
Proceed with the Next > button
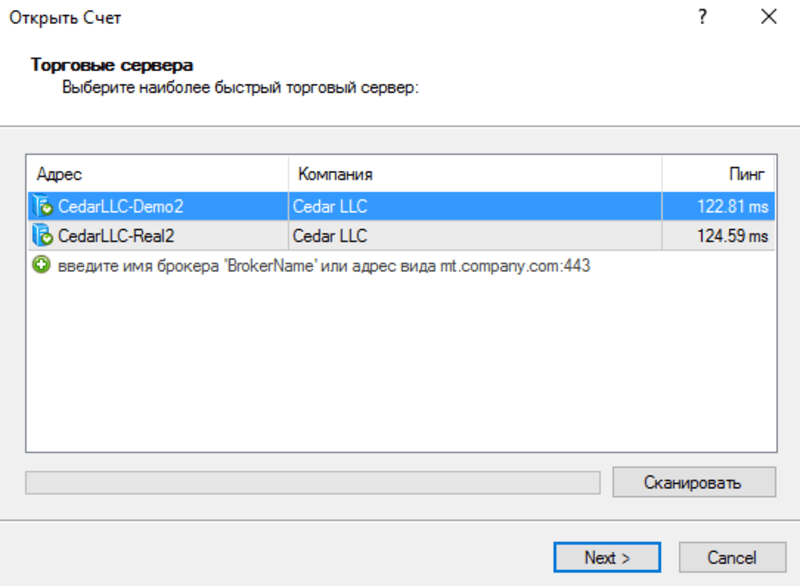click(x=607, y=557)
